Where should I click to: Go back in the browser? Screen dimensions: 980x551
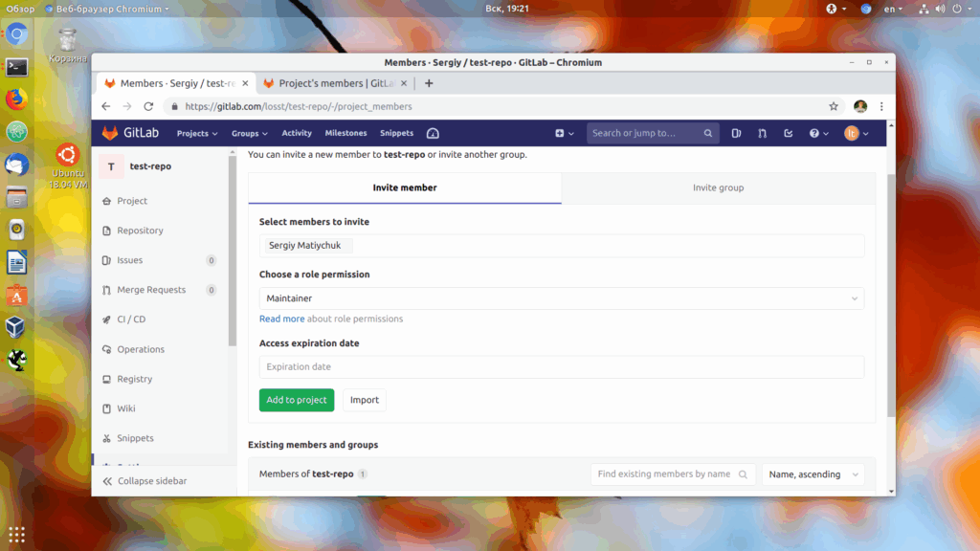tap(105, 106)
